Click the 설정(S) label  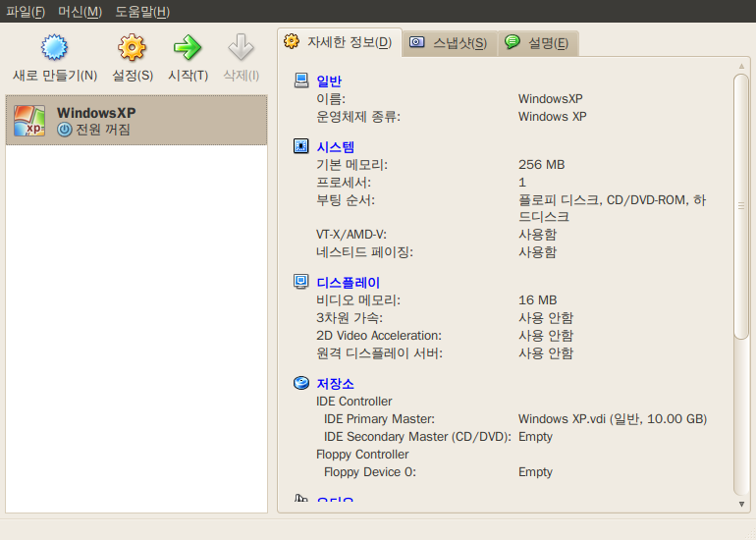pyautogui.click(x=133, y=76)
